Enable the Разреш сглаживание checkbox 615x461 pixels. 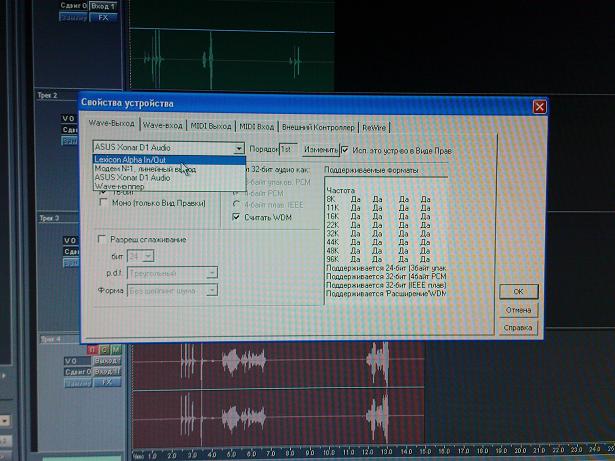(x=102, y=240)
